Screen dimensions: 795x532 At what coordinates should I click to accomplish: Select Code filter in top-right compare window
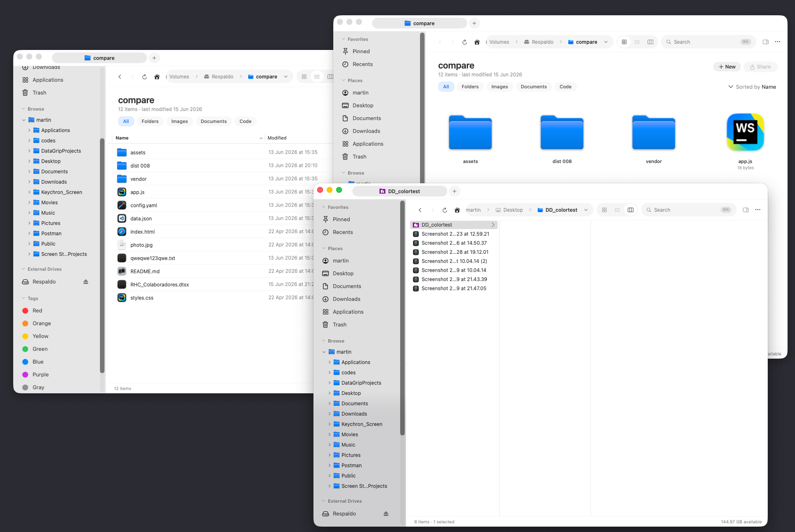pyautogui.click(x=565, y=87)
